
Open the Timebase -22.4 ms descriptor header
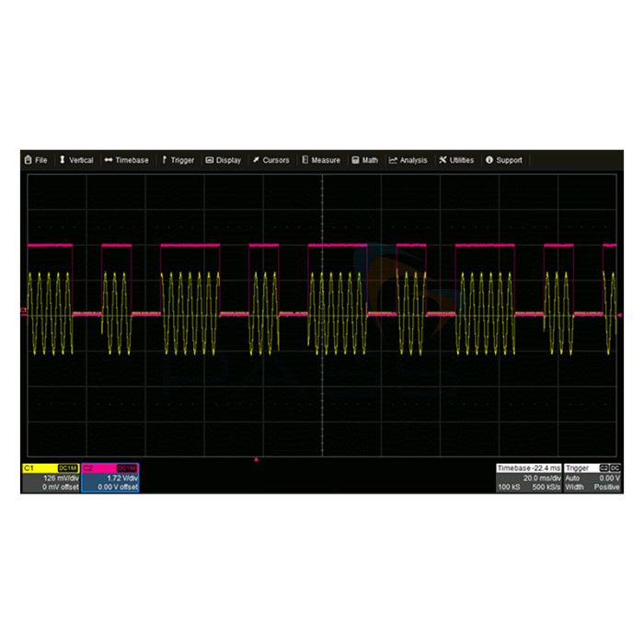529,468
